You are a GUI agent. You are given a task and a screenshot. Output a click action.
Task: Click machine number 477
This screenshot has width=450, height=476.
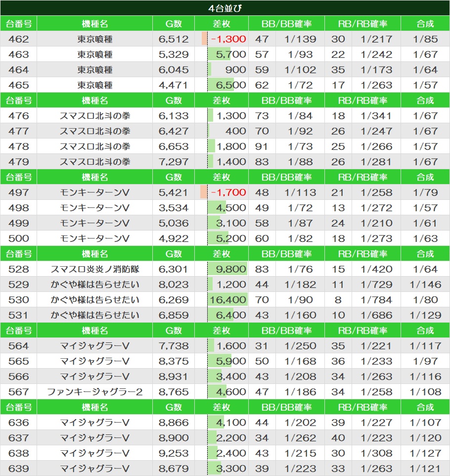(18, 131)
